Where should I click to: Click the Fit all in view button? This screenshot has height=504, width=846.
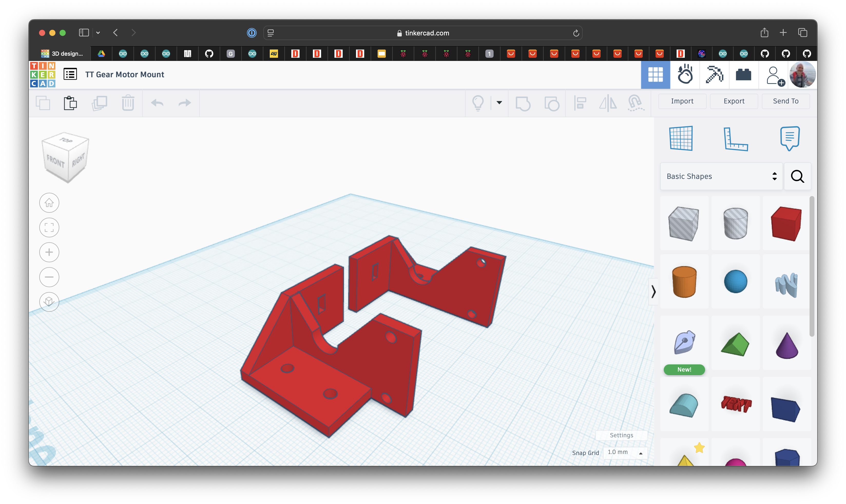click(49, 228)
